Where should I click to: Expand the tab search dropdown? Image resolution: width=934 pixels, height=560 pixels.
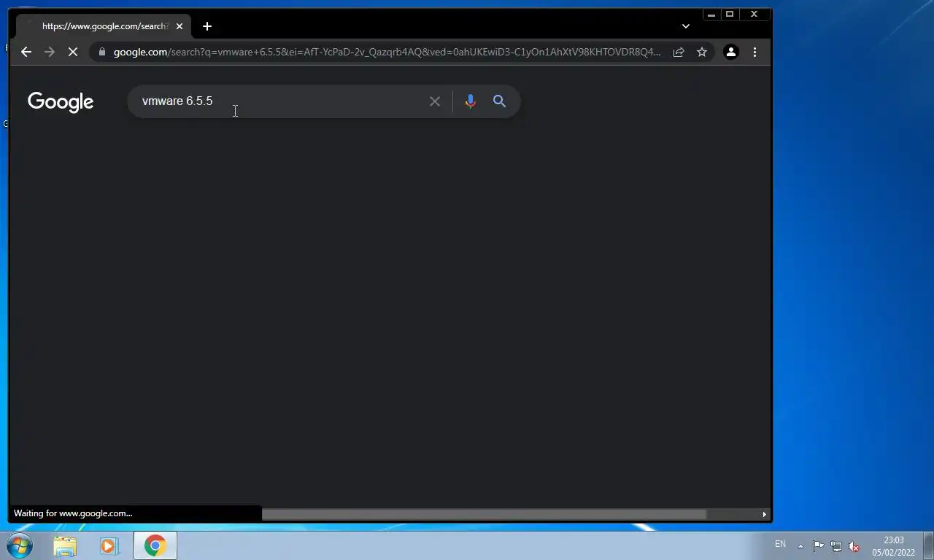tap(686, 26)
